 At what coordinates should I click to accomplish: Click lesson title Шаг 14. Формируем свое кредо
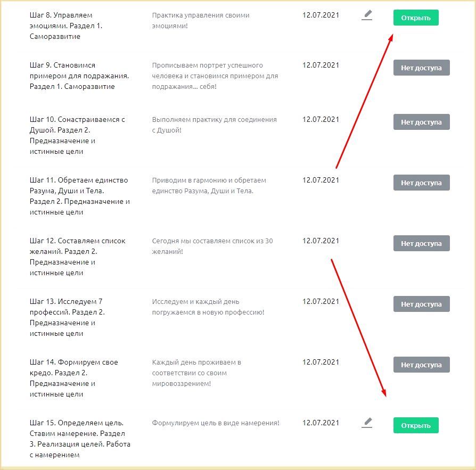73,378
